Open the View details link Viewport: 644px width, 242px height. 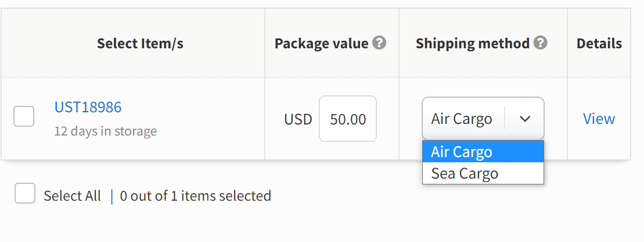point(599,119)
